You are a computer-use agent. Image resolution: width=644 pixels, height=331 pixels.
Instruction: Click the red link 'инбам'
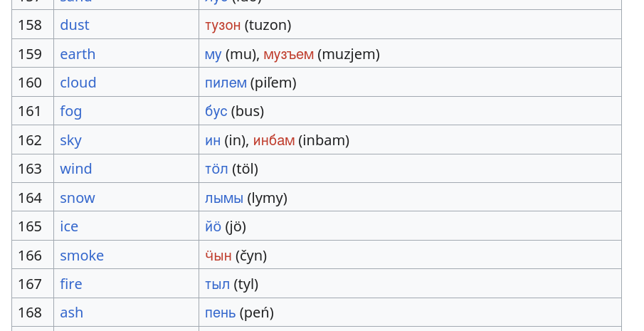[273, 140]
